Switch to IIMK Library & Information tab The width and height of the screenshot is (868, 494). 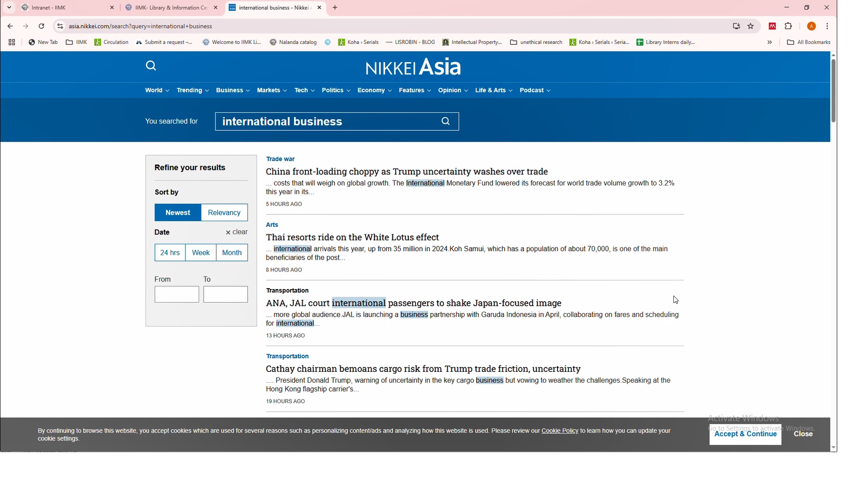coord(167,8)
